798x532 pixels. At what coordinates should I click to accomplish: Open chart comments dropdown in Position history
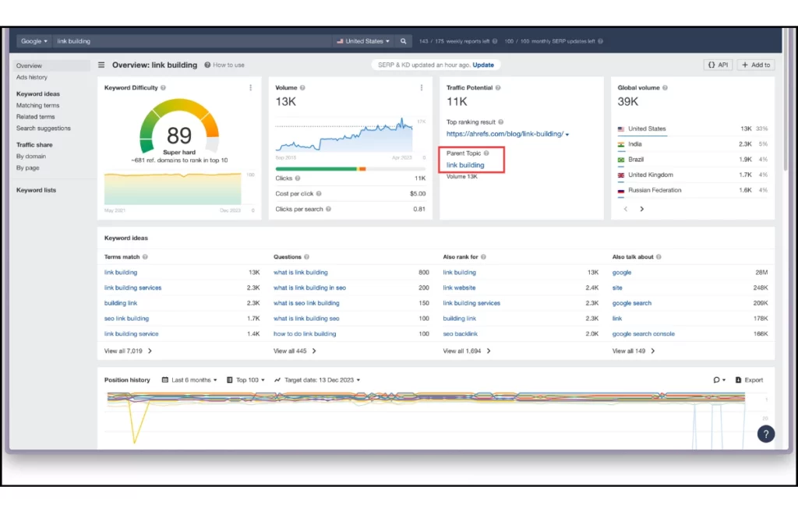click(719, 380)
